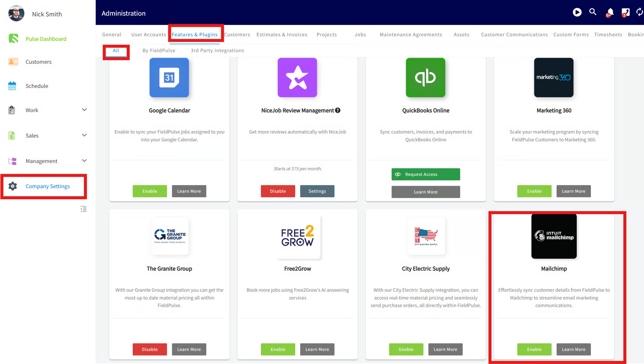
Task: Open the Projects tab
Action: [x=327, y=34]
